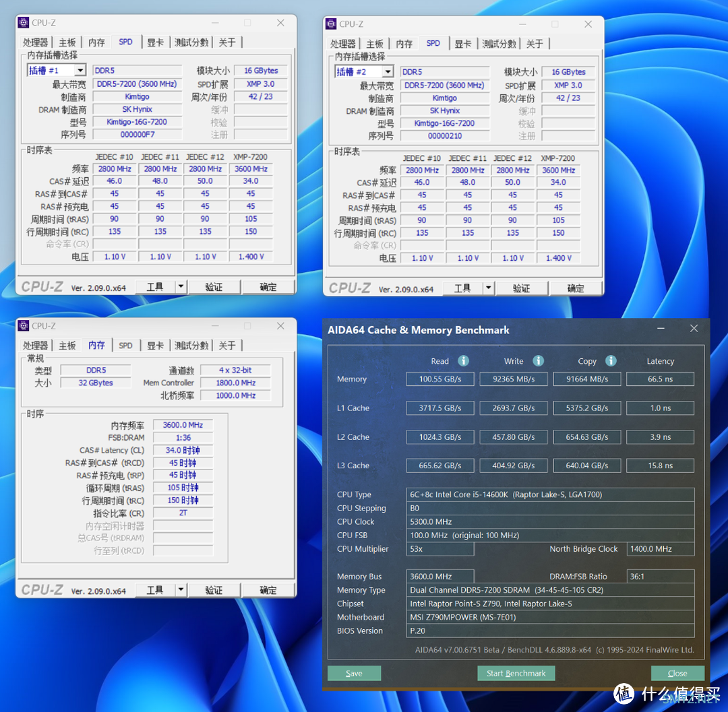
Task: Click L1 Cache Read value 3717.5 GB/s
Action: tap(440, 408)
